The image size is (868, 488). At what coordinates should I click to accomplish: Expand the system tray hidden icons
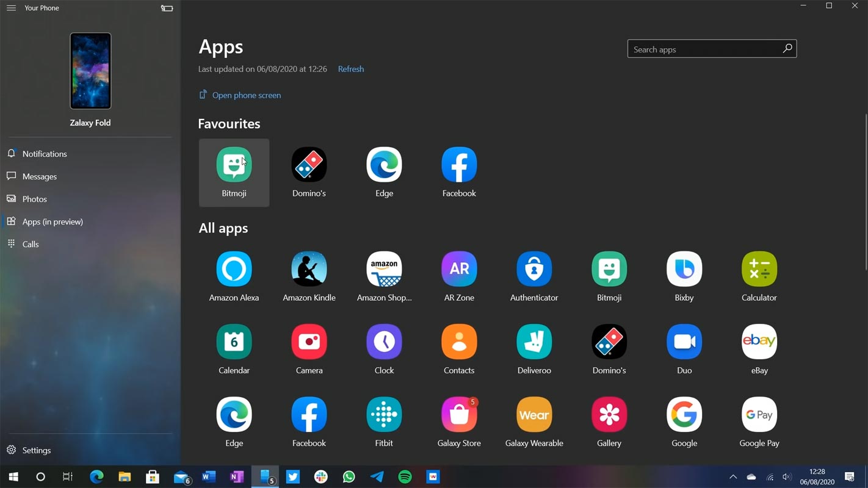click(733, 476)
